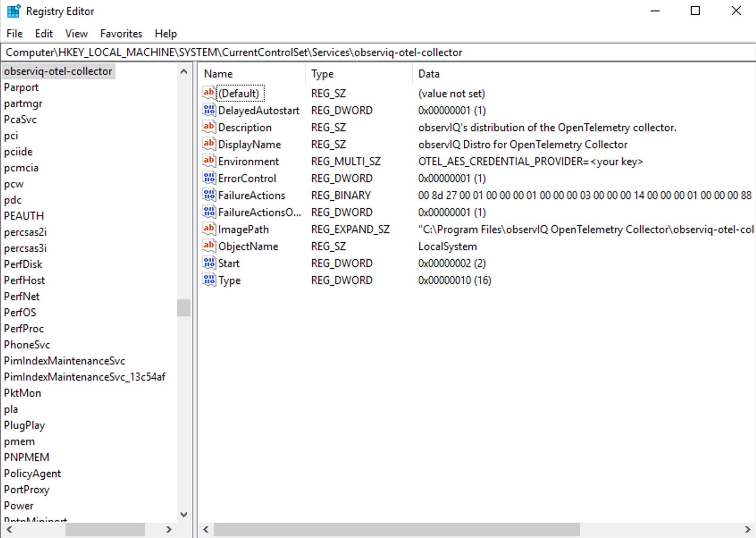Click the multi-string icon beside Environment
The image size is (756, 538).
tap(208, 161)
